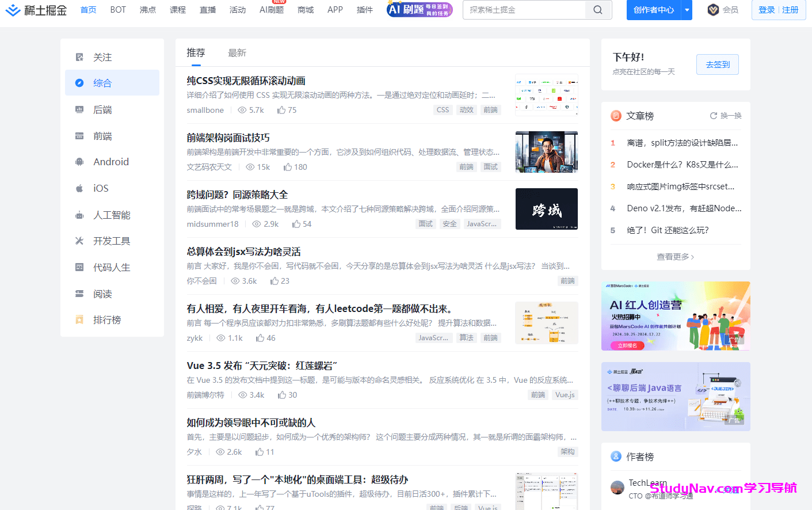Open the 沸点 menu item

point(147,10)
